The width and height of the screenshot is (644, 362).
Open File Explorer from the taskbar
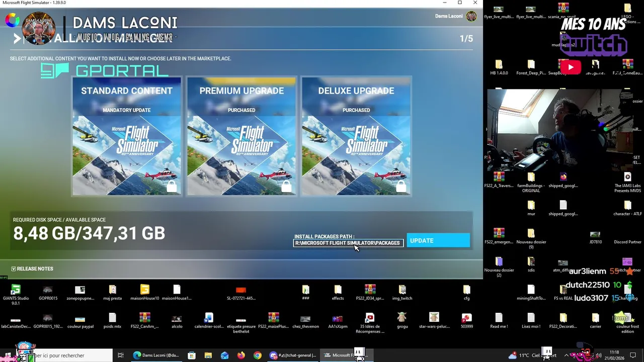[x=208, y=355]
